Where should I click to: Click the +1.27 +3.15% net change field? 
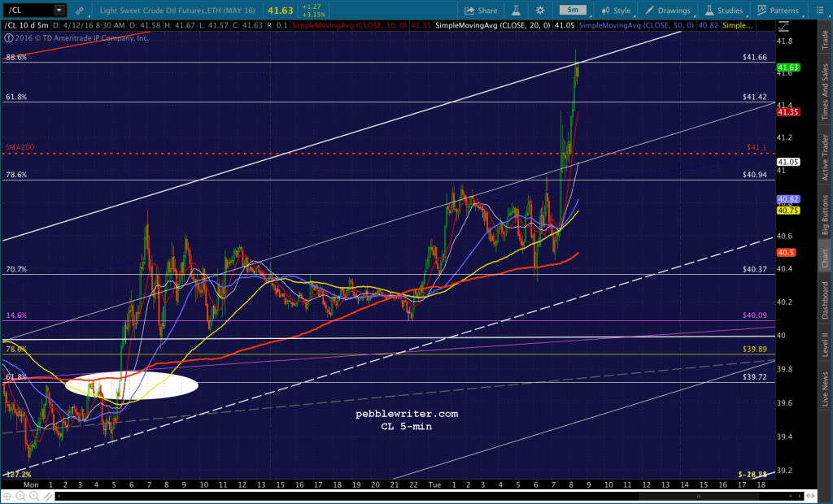pos(313,11)
